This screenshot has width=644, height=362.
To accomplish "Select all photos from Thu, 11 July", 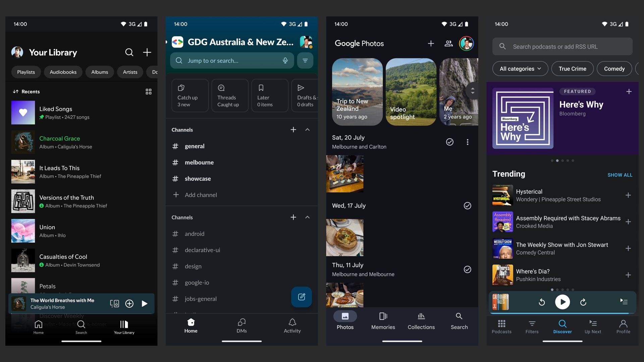I will (467, 269).
